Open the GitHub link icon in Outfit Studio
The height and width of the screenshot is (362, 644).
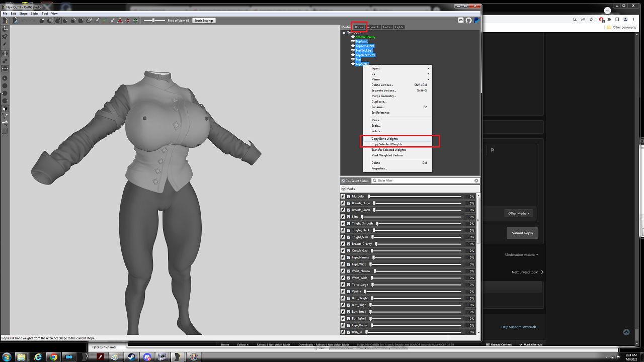pos(468,20)
